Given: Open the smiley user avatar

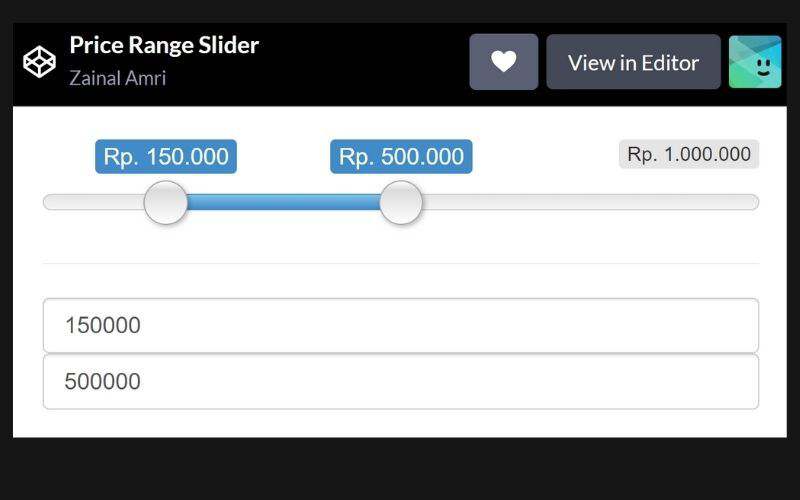Looking at the screenshot, I should [754, 62].
